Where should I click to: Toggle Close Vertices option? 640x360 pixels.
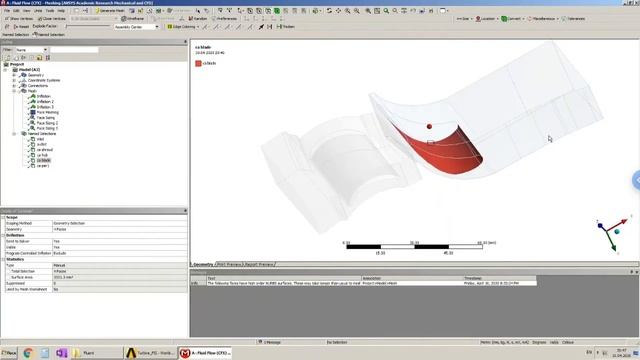coord(51,19)
